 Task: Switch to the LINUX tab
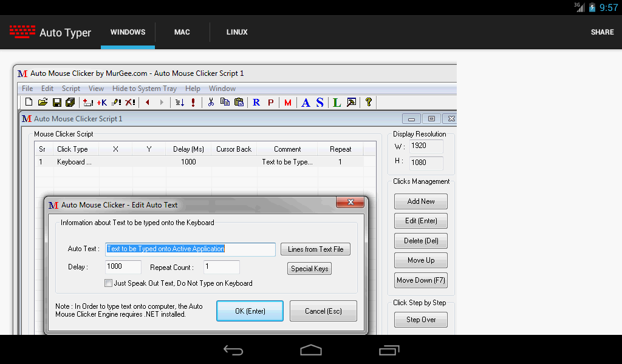point(237,32)
